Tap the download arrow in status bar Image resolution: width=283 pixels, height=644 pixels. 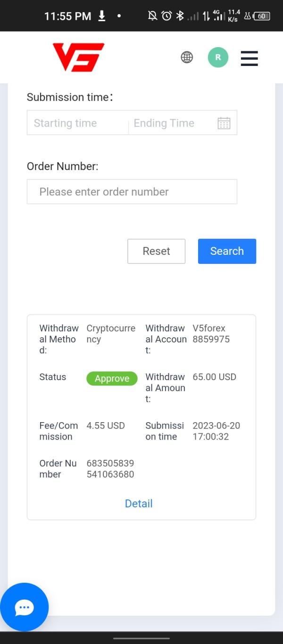tap(102, 16)
